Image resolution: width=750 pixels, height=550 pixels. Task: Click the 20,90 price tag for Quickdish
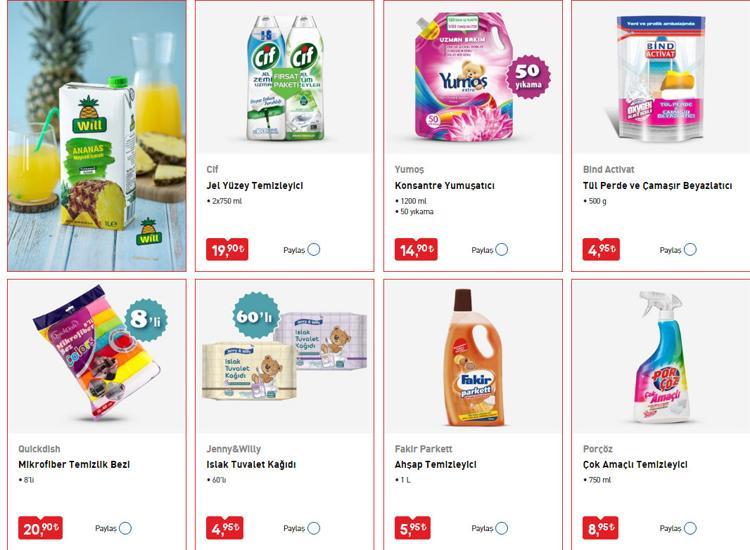click(x=40, y=528)
